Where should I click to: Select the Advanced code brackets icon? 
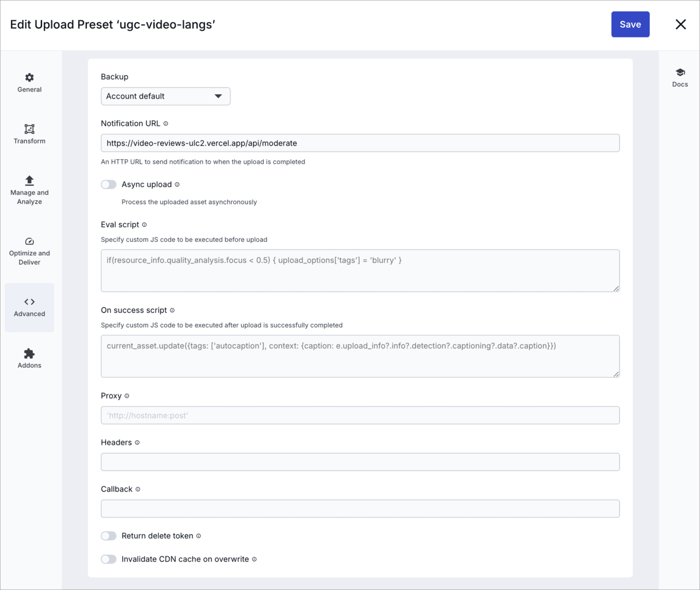pos(29,301)
